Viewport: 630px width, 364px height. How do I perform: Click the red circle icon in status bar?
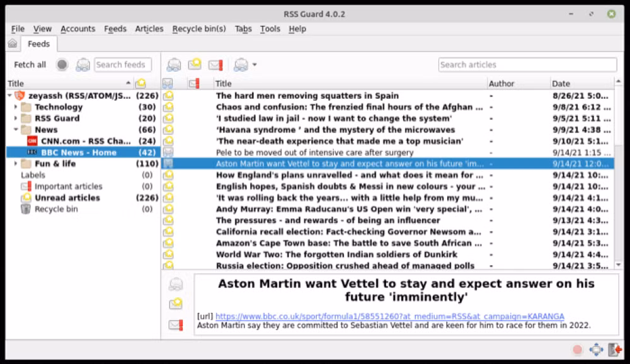(577, 350)
